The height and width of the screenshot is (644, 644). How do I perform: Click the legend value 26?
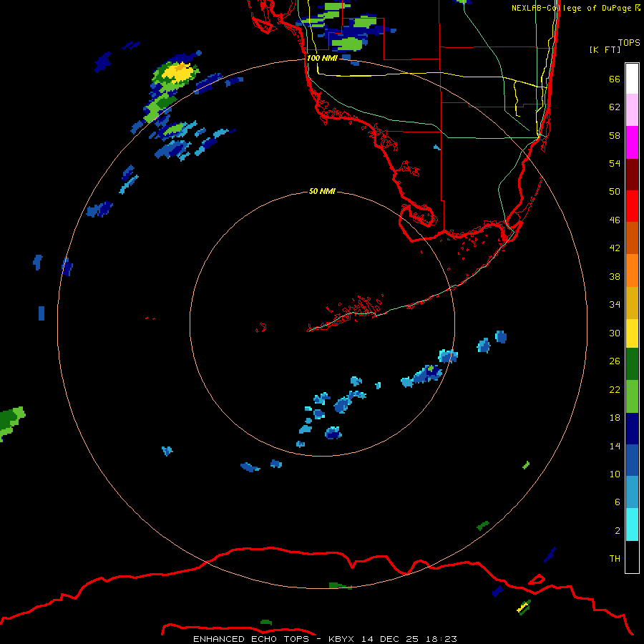[615, 361]
